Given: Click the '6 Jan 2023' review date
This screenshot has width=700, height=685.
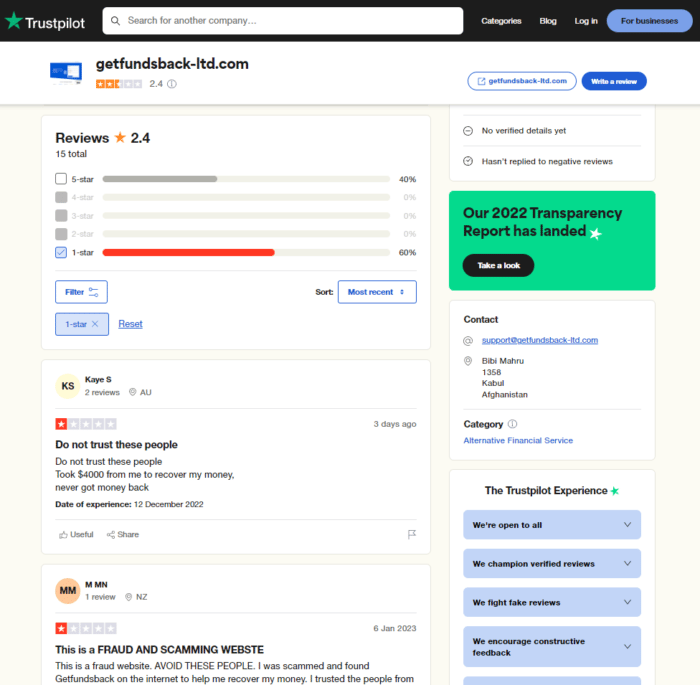Looking at the screenshot, I should click(x=395, y=629).
